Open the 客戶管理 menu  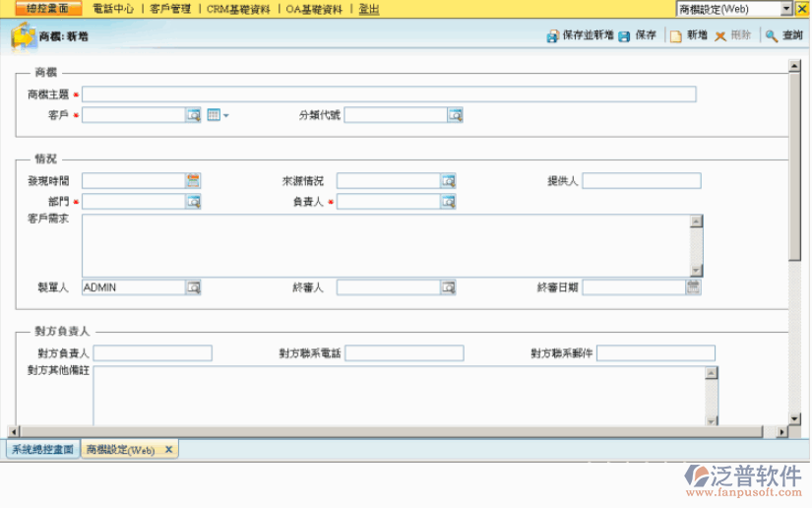(170, 9)
